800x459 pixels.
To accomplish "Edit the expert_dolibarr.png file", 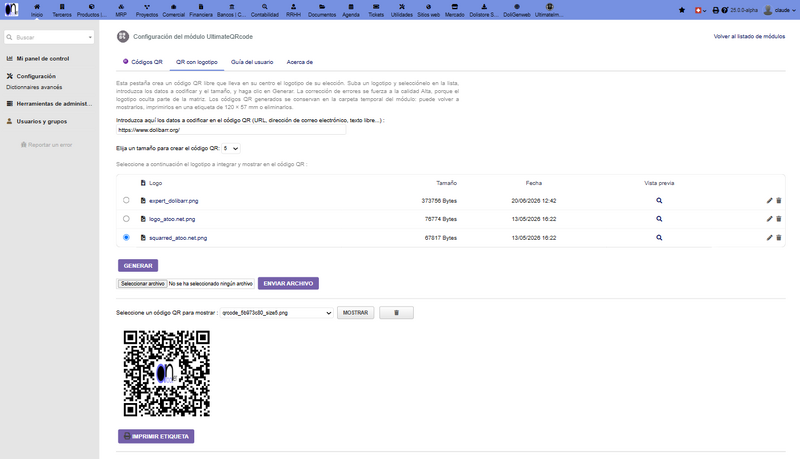I will (x=769, y=200).
